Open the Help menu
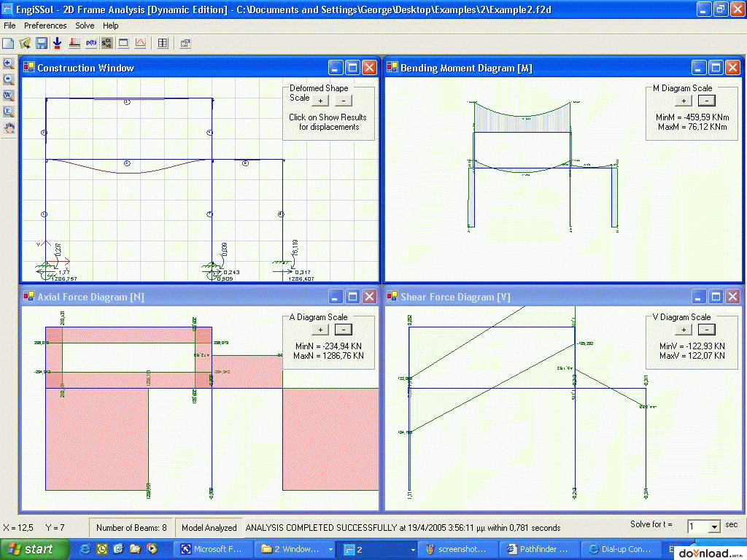 (111, 26)
